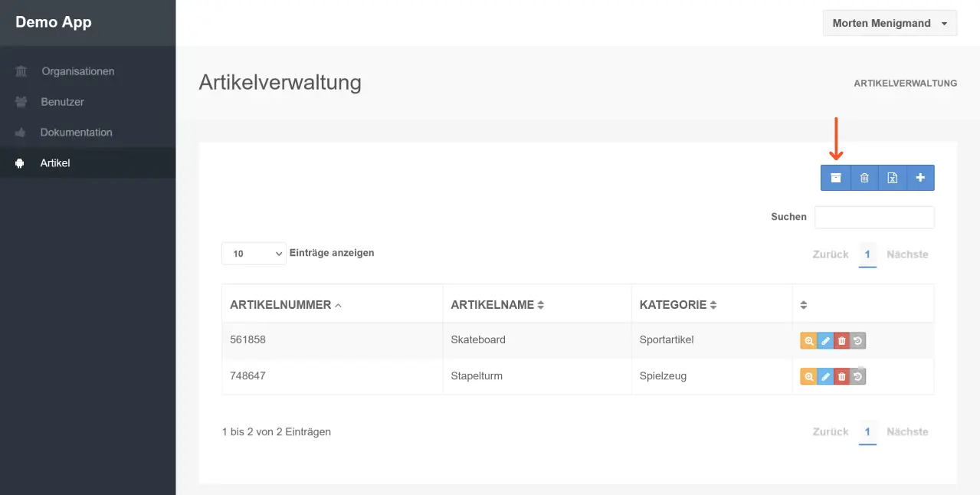This screenshot has height=495, width=980.
Task: View details of the Skateboard article
Action: (x=808, y=341)
